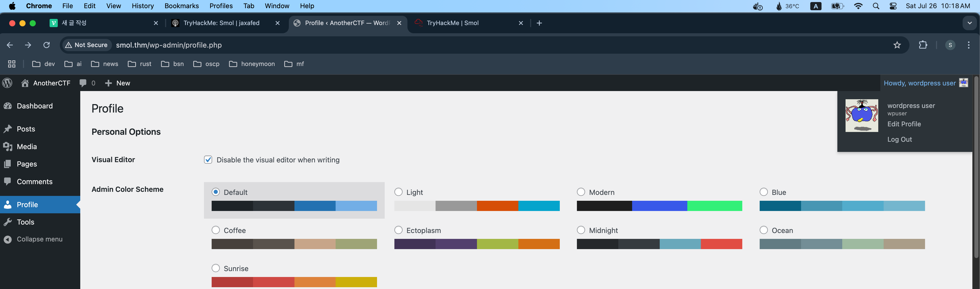Image resolution: width=980 pixels, height=289 pixels.
Task: Open Chrome extensions puzzle icon
Action: click(x=923, y=45)
